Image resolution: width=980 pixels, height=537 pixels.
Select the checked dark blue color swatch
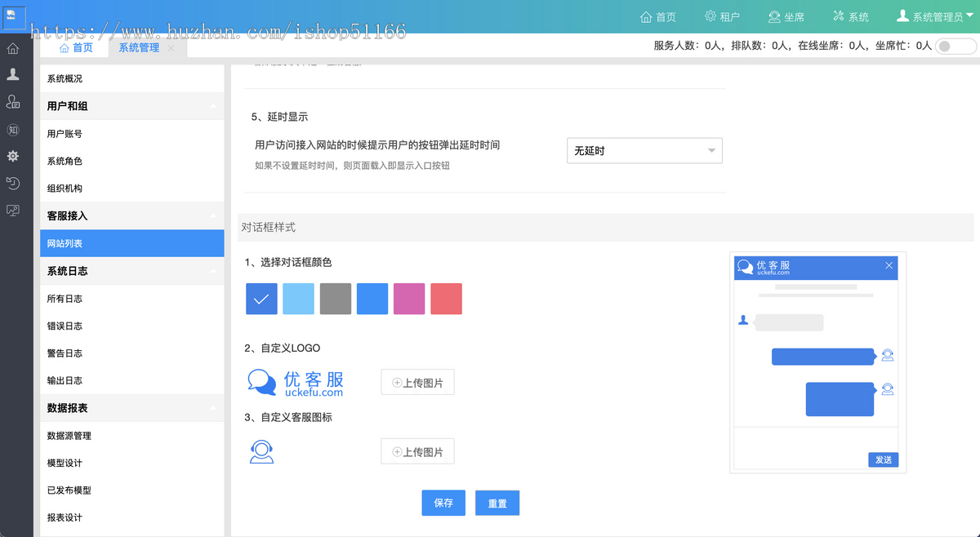click(x=261, y=299)
